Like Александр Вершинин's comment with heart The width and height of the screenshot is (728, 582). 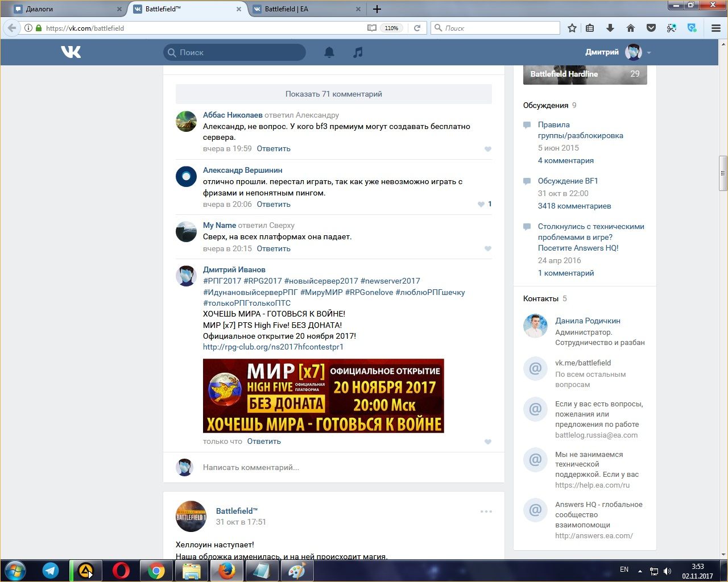pos(481,204)
